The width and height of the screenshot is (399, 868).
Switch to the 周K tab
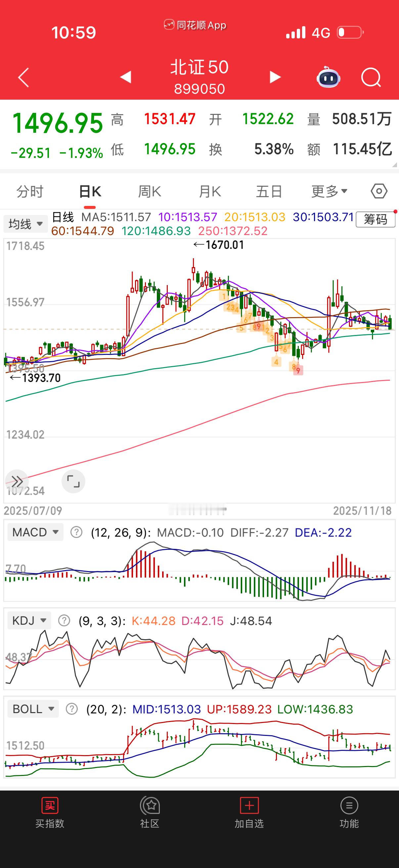tap(150, 191)
